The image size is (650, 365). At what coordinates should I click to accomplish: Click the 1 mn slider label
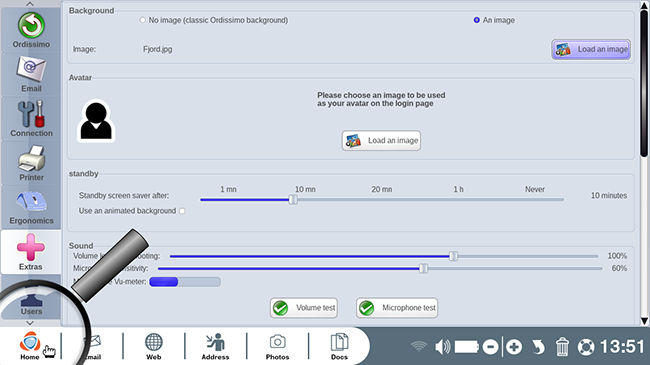228,189
